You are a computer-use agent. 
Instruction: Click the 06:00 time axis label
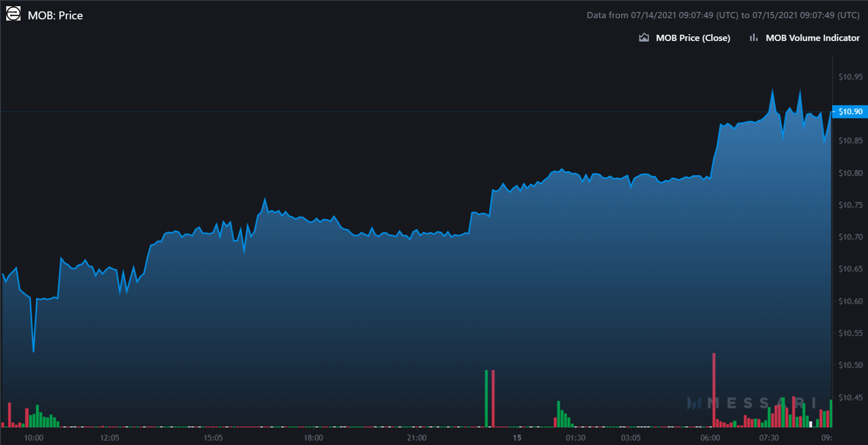click(x=710, y=438)
